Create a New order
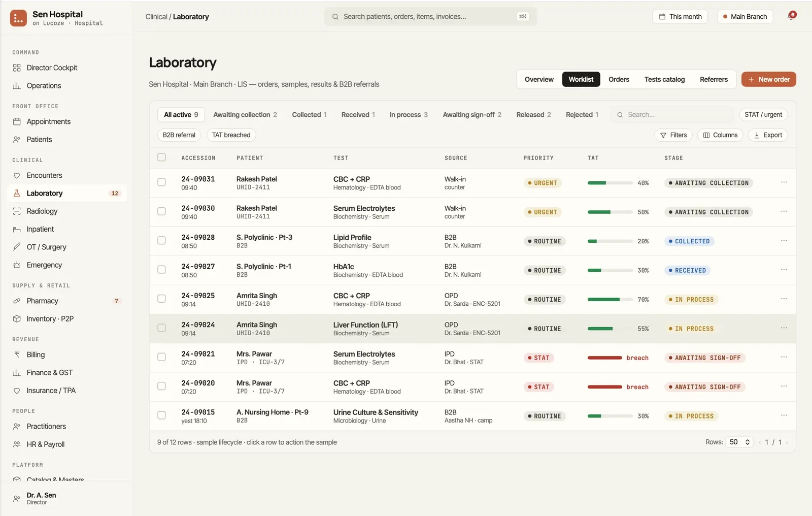Screen dimensions: 812x516 coord(768,79)
